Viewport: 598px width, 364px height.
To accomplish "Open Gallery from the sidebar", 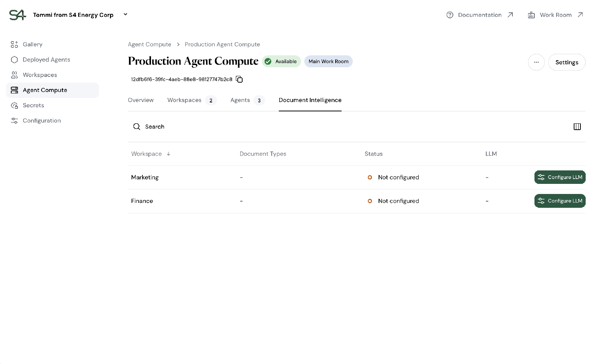I will (x=33, y=44).
